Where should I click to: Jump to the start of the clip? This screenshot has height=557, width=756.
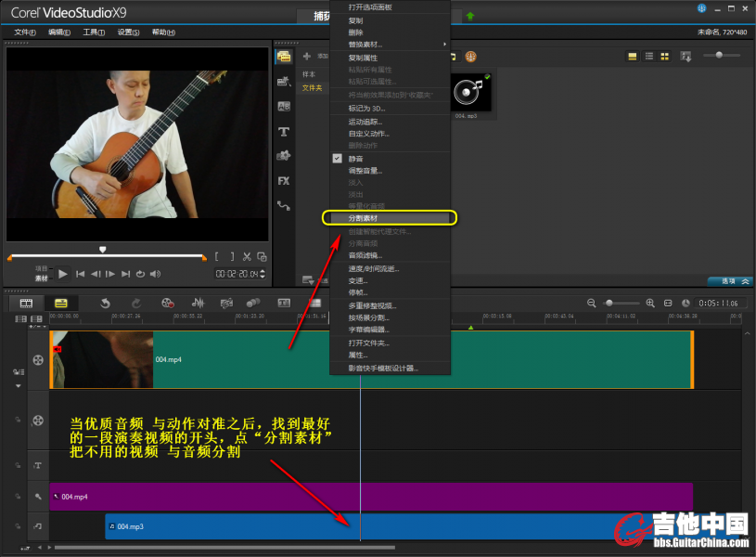click(x=80, y=274)
